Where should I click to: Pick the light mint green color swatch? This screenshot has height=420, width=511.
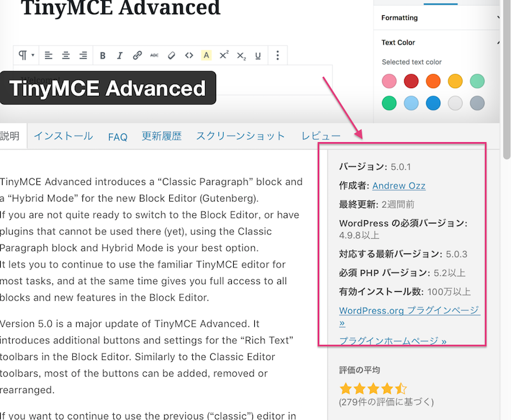(x=477, y=81)
